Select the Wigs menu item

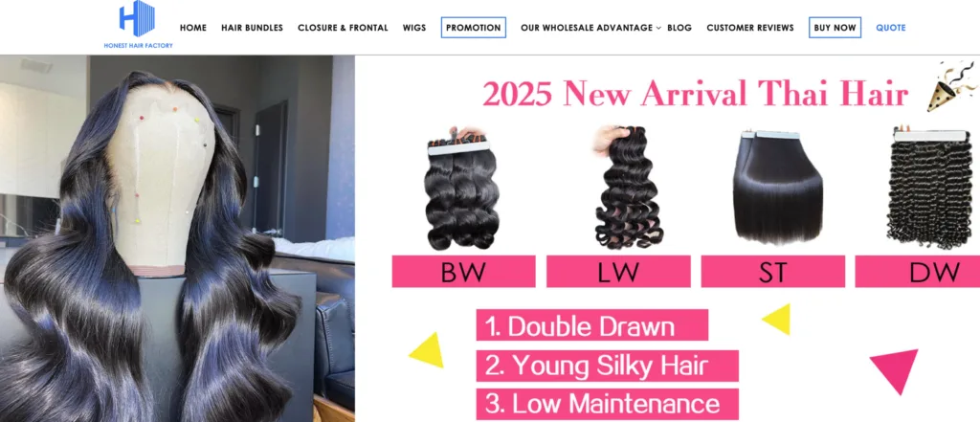(414, 28)
